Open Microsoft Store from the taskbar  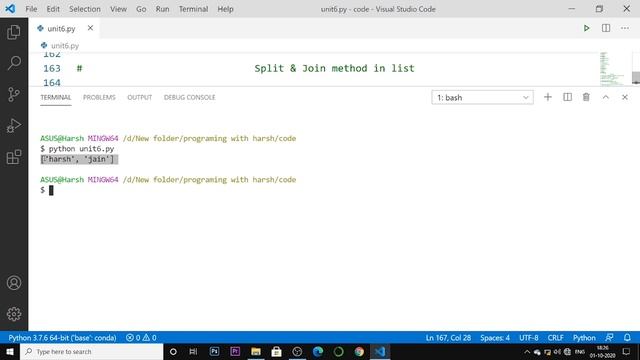(276, 351)
